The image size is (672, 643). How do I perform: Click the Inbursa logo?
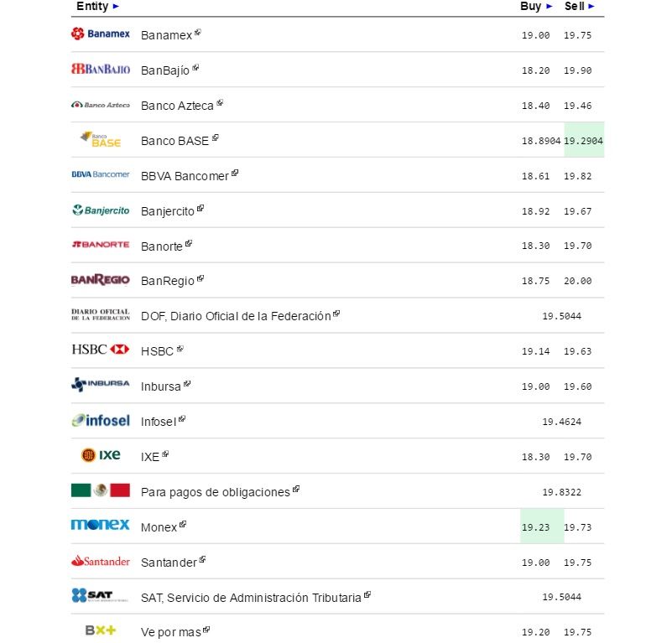[x=101, y=385]
